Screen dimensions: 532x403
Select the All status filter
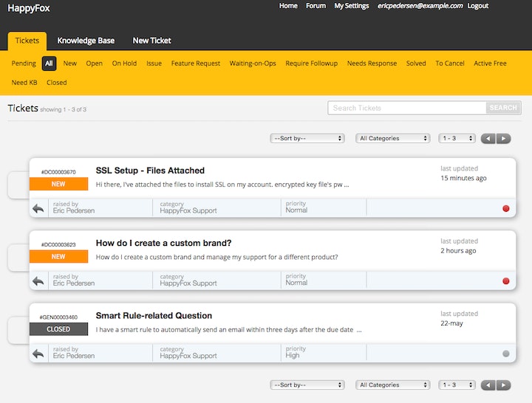49,63
